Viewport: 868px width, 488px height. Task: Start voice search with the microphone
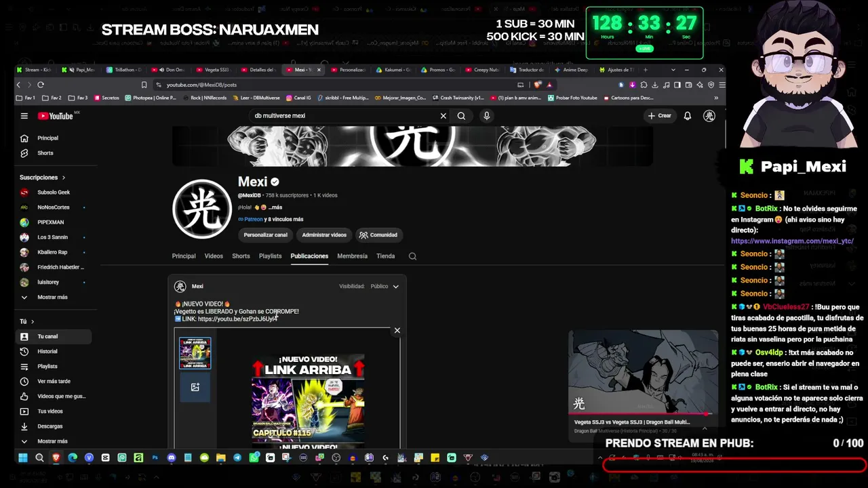(x=486, y=116)
